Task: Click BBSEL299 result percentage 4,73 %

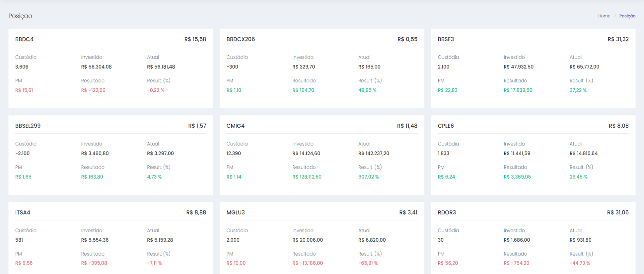Action: pyautogui.click(x=154, y=177)
